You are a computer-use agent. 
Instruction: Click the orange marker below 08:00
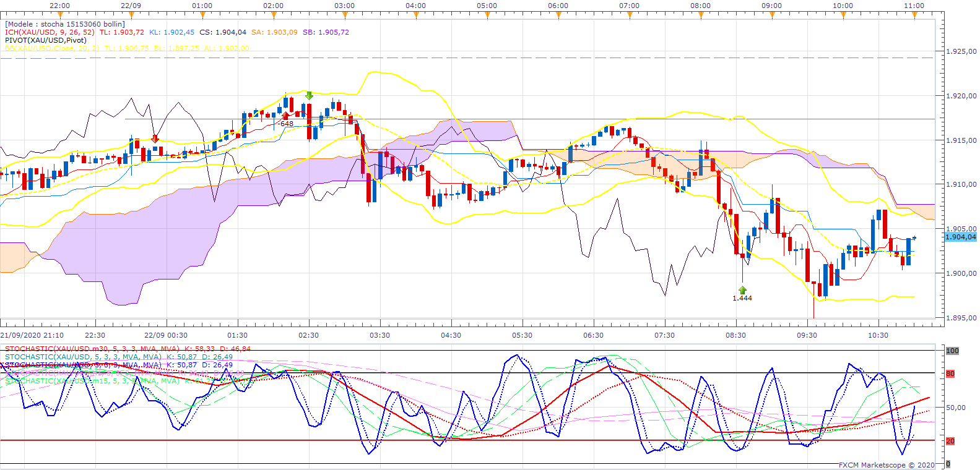(701, 14)
